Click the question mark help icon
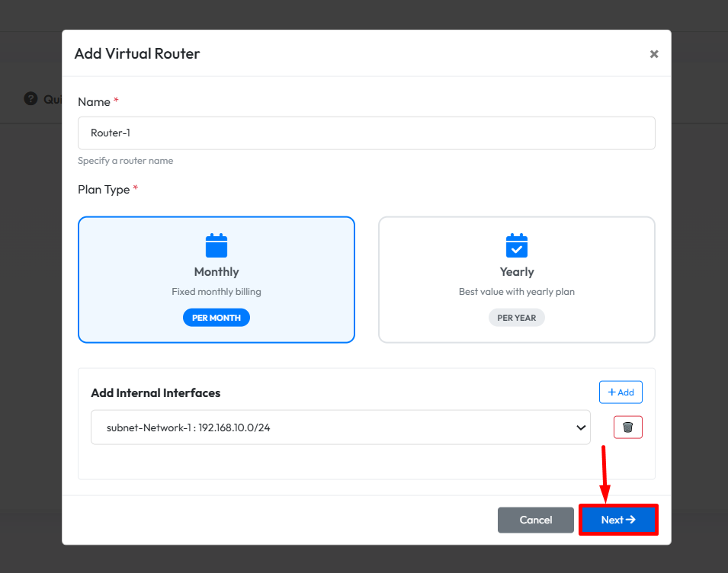Viewport: 728px width, 573px height. [x=30, y=98]
